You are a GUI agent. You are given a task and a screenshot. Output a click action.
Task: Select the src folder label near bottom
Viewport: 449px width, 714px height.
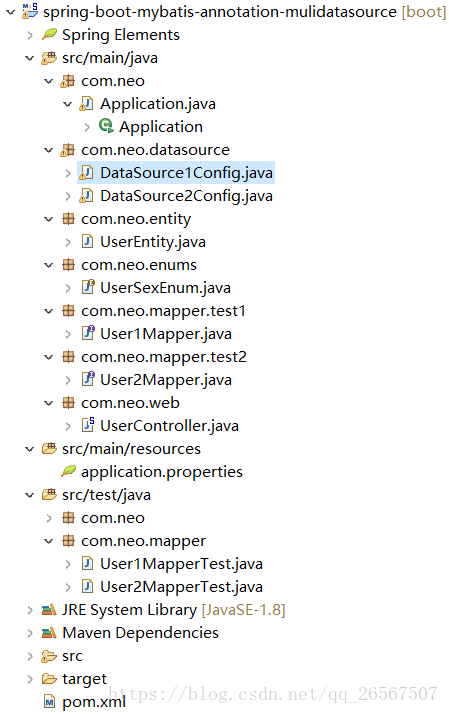(72, 656)
